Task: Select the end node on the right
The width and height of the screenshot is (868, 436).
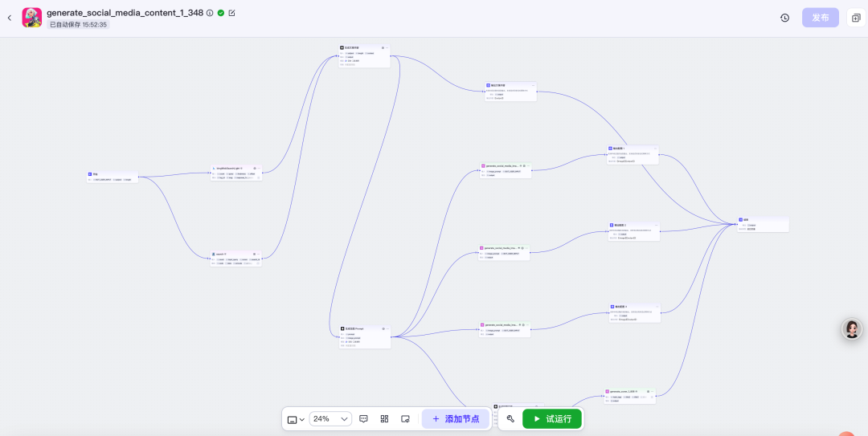Action: [x=763, y=225]
